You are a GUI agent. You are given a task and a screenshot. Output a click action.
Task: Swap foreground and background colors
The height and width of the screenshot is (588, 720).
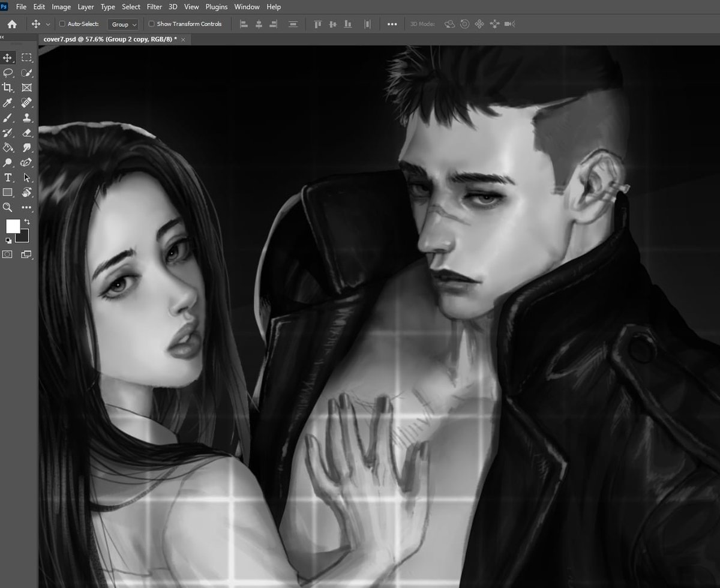click(x=26, y=222)
